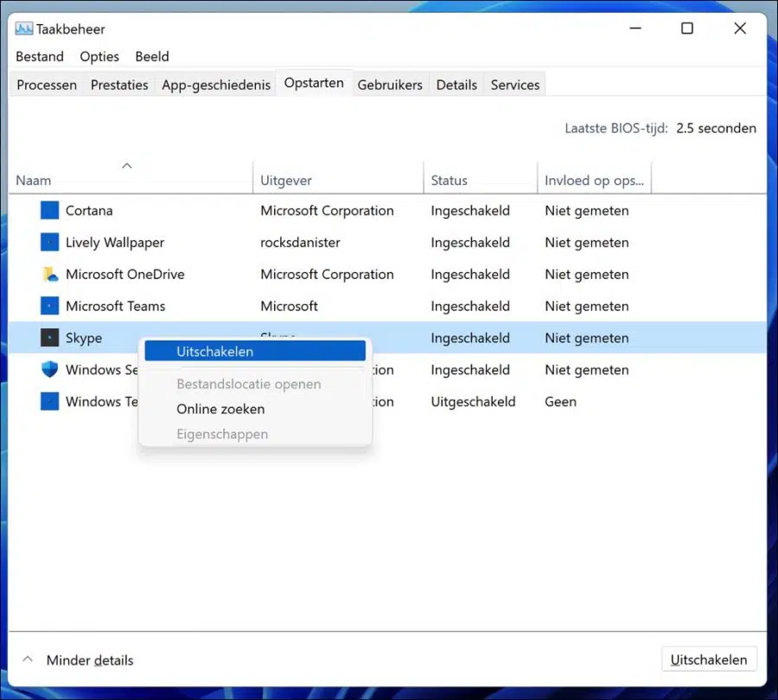Image resolution: width=778 pixels, height=700 pixels.
Task: Click the Lively Wallpaper app icon
Action: pyautogui.click(x=49, y=242)
